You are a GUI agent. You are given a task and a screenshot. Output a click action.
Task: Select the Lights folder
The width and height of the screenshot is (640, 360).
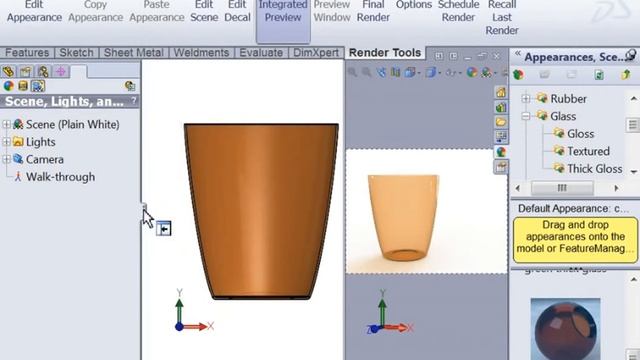click(34, 142)
